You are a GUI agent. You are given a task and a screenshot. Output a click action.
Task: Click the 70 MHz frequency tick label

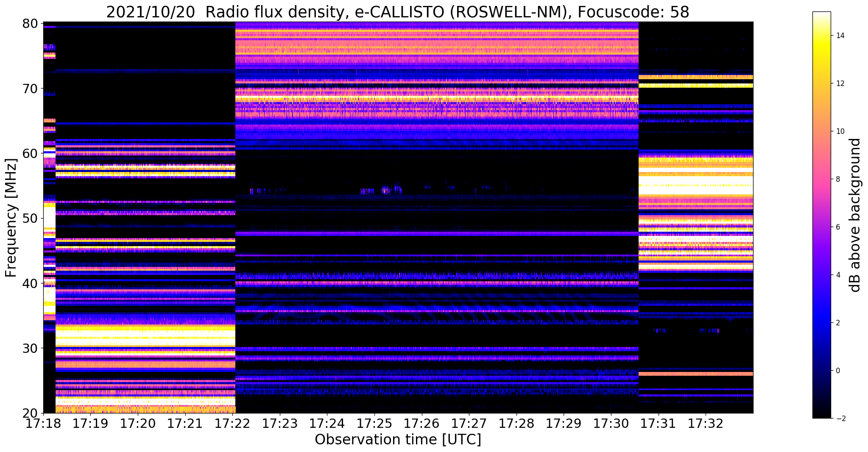(30, 89)
